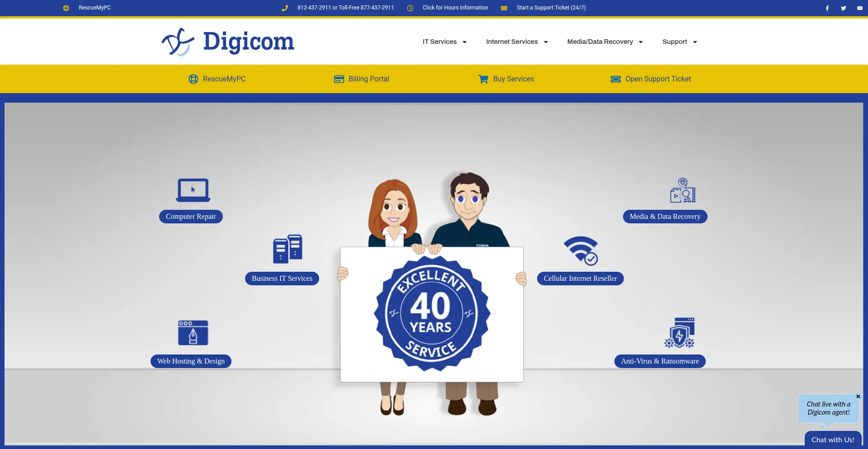Click the Chat with Us! button
The height and width of the screenshot is (449, 868).
click(x=833, y=440)
